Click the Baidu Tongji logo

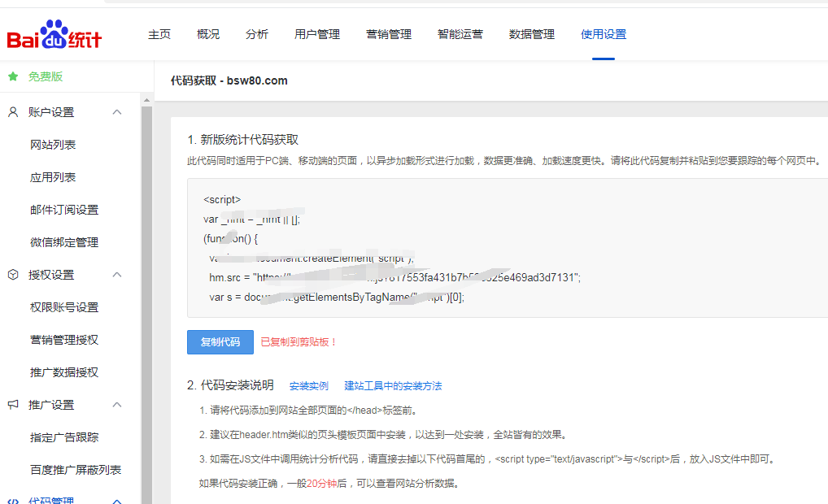tap(54, 35)
